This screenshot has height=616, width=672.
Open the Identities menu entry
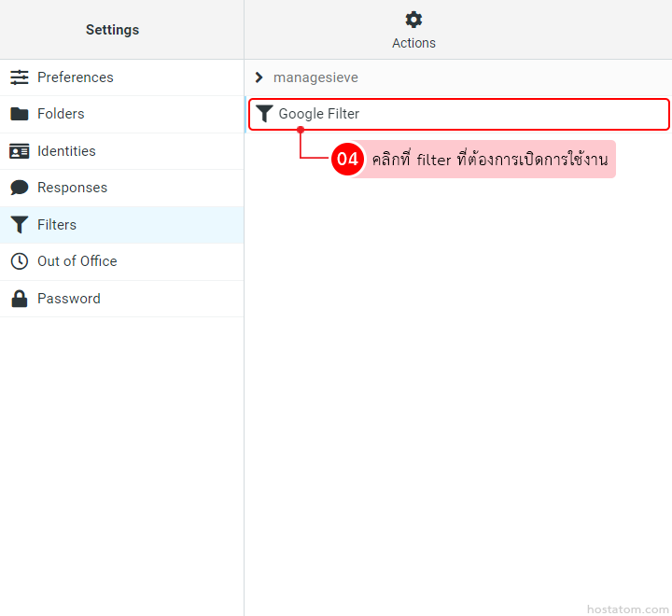[66, 151]
